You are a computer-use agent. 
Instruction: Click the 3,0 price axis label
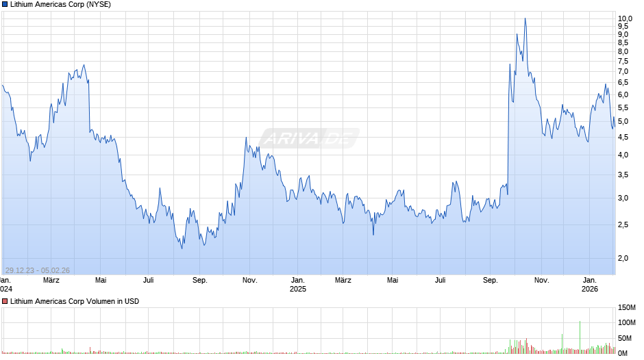point(623,198)
